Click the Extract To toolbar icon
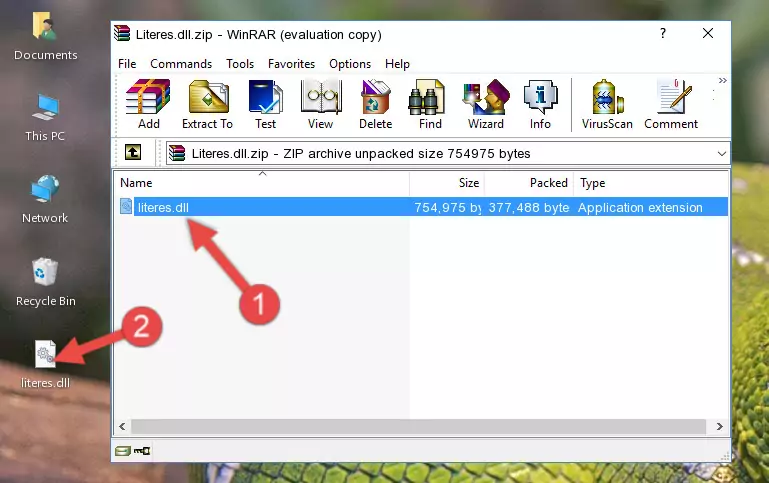 207,104
